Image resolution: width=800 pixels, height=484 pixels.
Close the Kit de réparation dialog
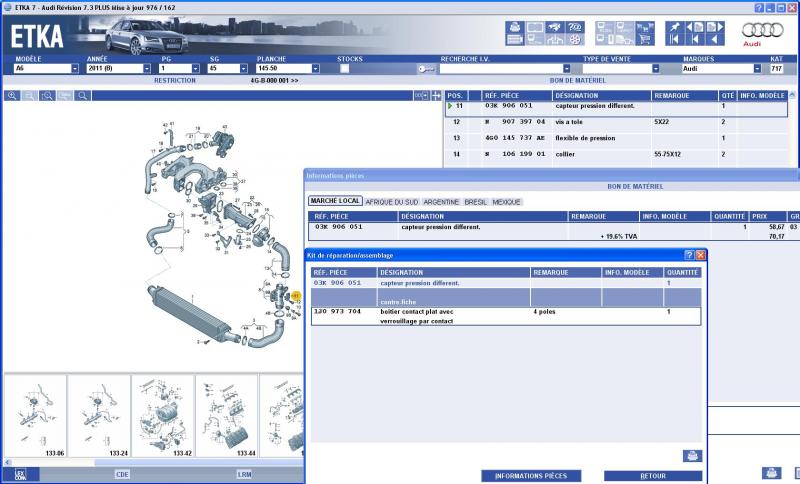tap(701, 255)
